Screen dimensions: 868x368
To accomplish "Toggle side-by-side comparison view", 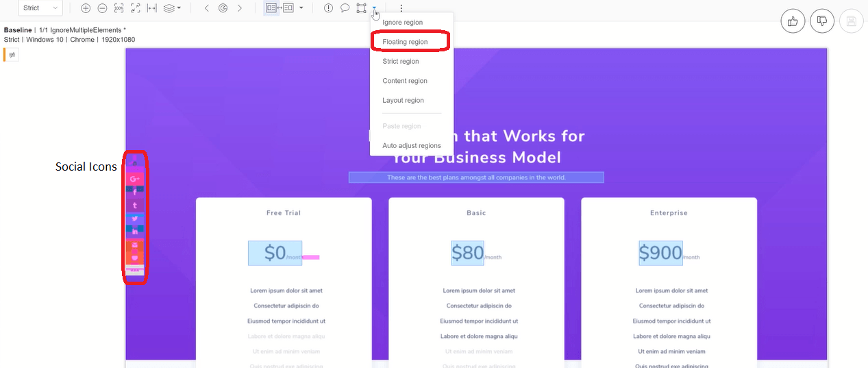I will [x=280, y=8].
